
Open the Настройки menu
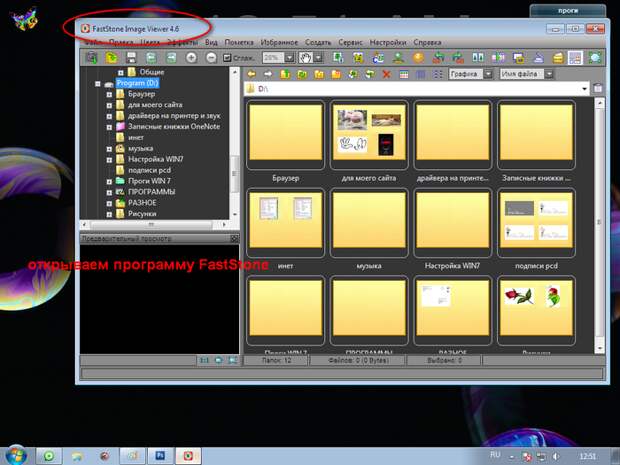pos(388,42)
